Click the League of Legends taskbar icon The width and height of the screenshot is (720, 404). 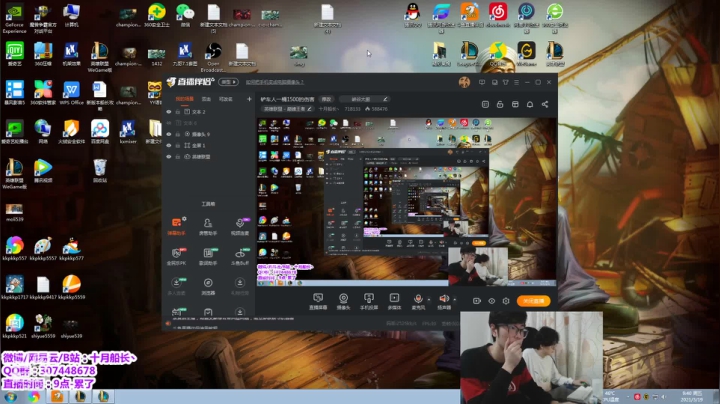(x=80, y=397)
